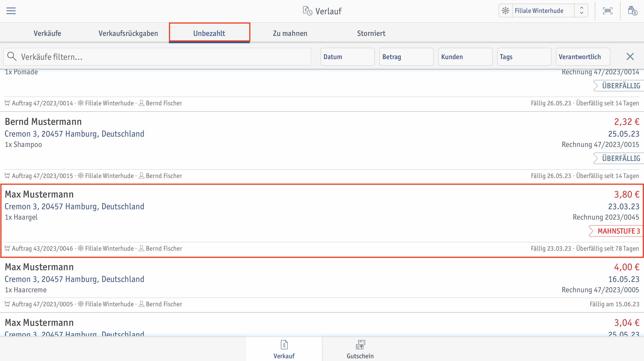Close the filter bar with X

[630, 57]
